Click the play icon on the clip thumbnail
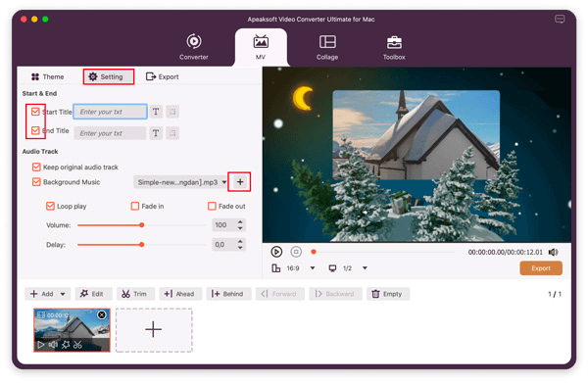 [41, 345]
